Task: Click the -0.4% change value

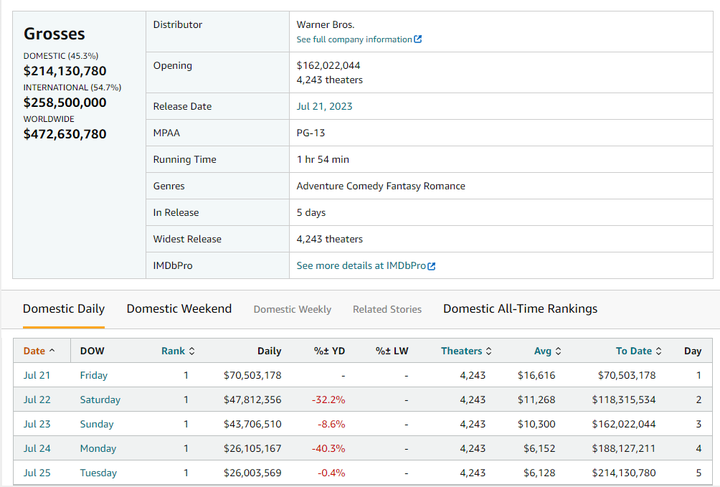Action: pyautogui.click(x=331, y=473)
